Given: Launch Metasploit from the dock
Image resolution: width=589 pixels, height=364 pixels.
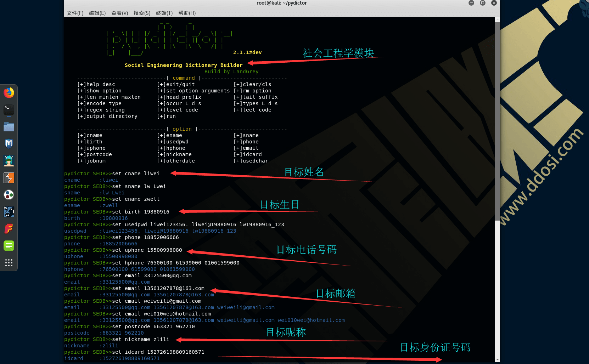Looking at the screenshot, I should tap(9, 144).
